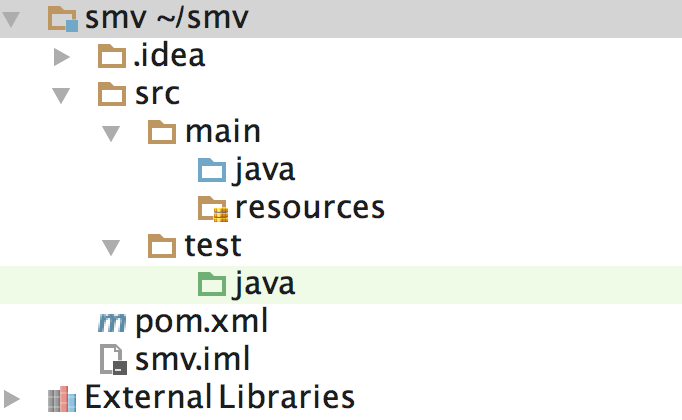Click the smv project module folder icon
This screenshot has width=682, height=420.
pyautogui.click(x=63, y=17)
